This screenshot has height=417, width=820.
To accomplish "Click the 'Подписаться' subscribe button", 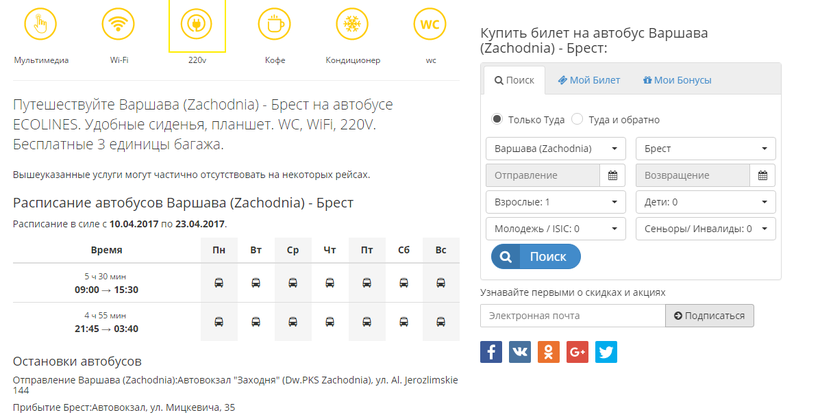I will tap(710, 316).
